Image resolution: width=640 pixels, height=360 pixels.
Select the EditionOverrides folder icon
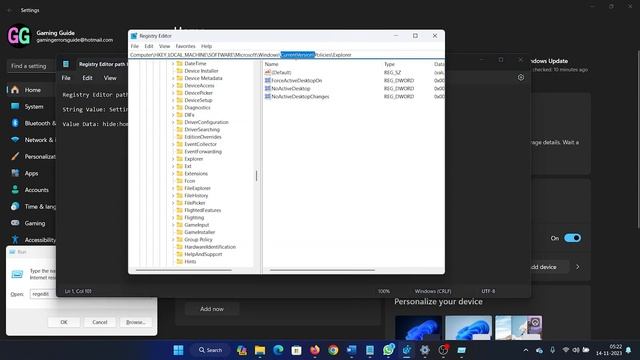click(x=180, y=137)
